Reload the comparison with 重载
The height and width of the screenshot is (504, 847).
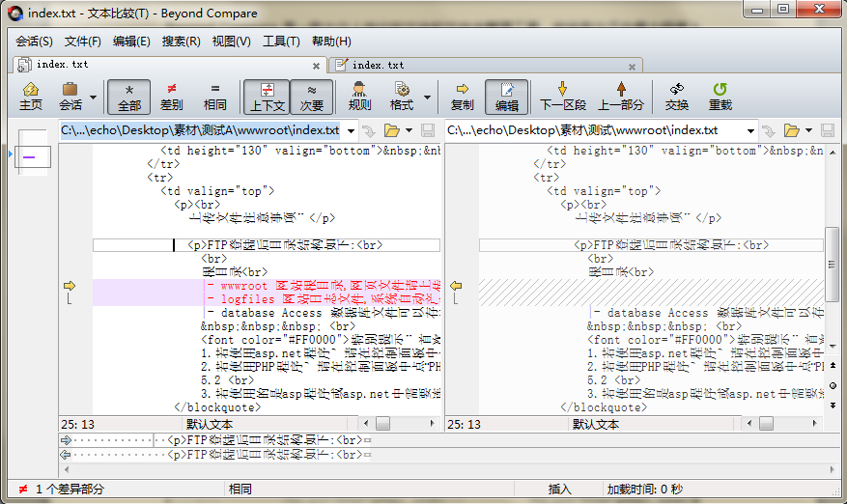coord(720,96)
